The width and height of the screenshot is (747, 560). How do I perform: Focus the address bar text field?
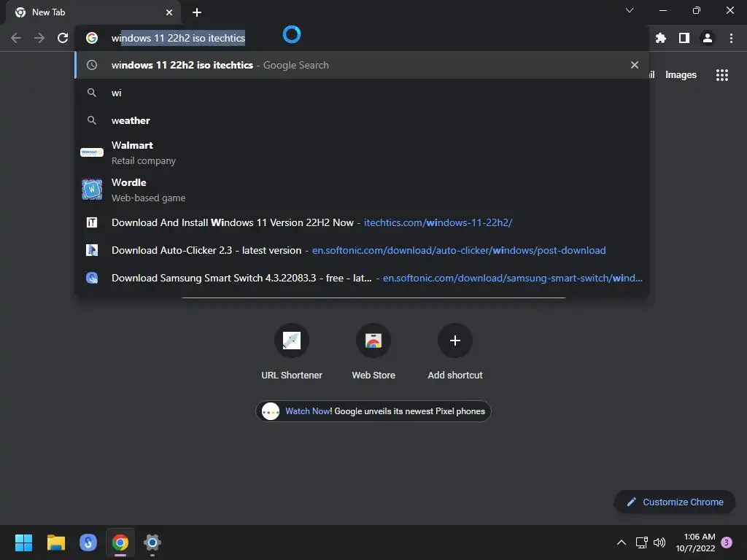tap(362, 38)
